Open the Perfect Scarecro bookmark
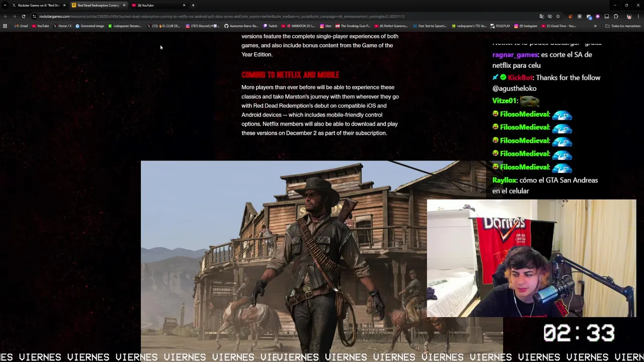Screen dimensions: 644x362 point(391,26)
